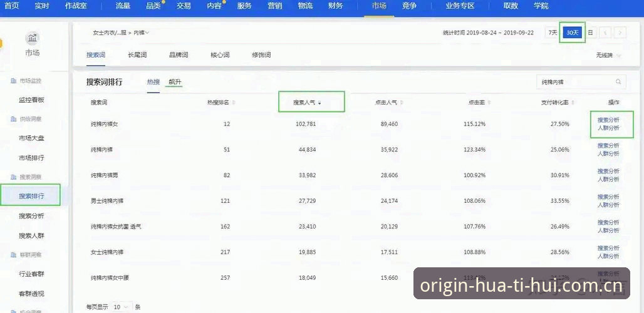The height and width of the screenshot is (313, 644).
Task: Open 业务专区 in top navigation
Action: [x=460, y=6]
